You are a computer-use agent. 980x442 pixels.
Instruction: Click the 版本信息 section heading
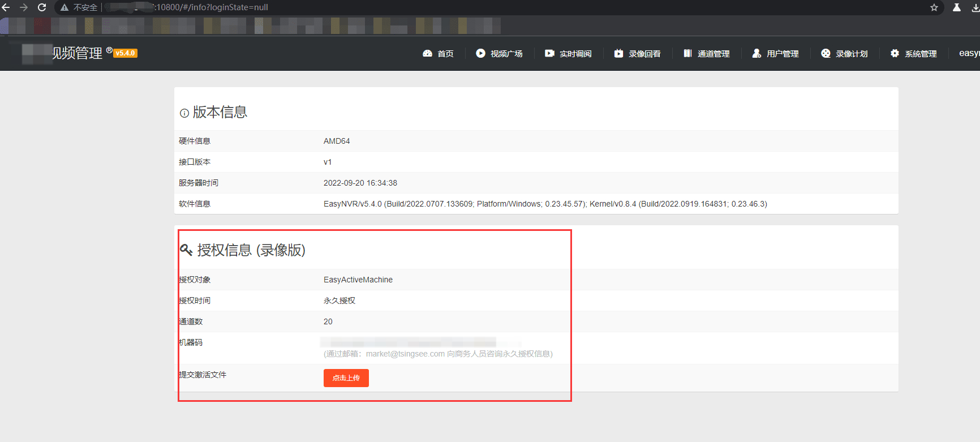220,112
